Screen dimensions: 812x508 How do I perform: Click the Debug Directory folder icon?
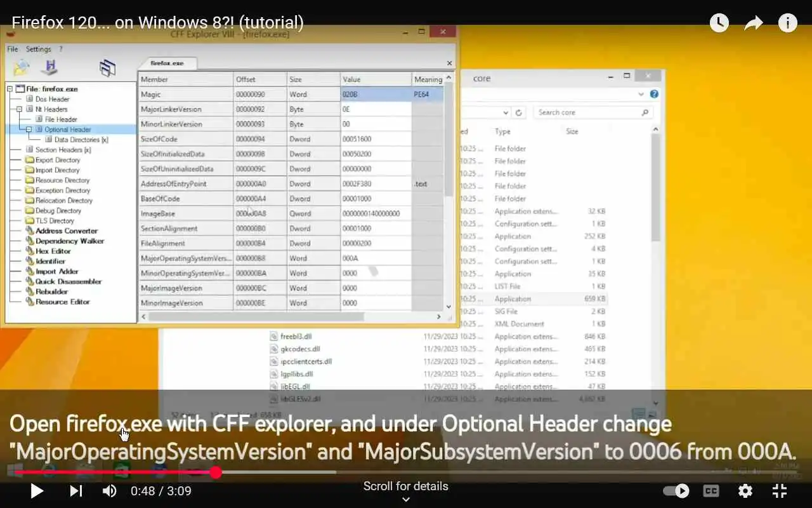(x=30, y=211)
